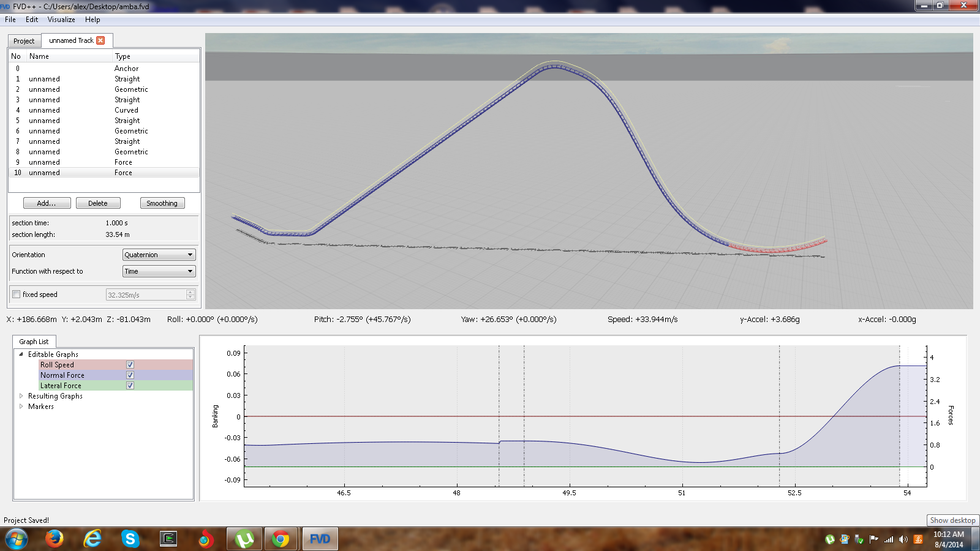Enable the fixed speed checkbox
The height and width of the screenshot is (551, 980).
(17, 294)
